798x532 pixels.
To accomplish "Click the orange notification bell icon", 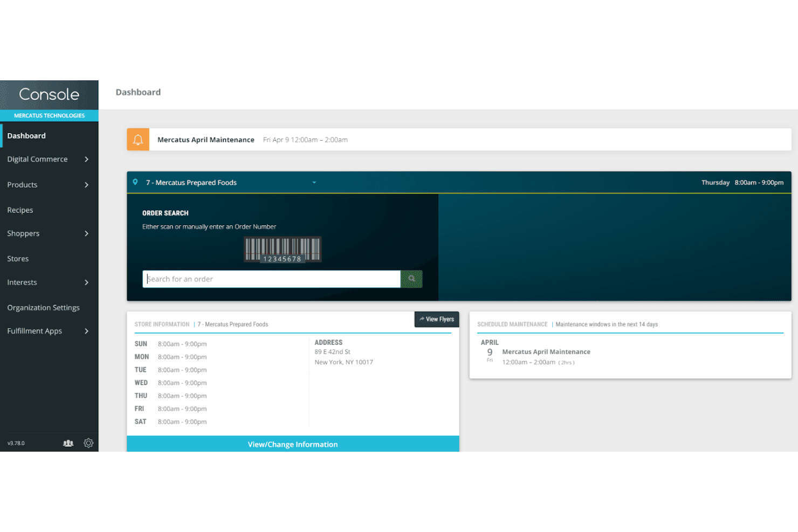I will [138, 140].
